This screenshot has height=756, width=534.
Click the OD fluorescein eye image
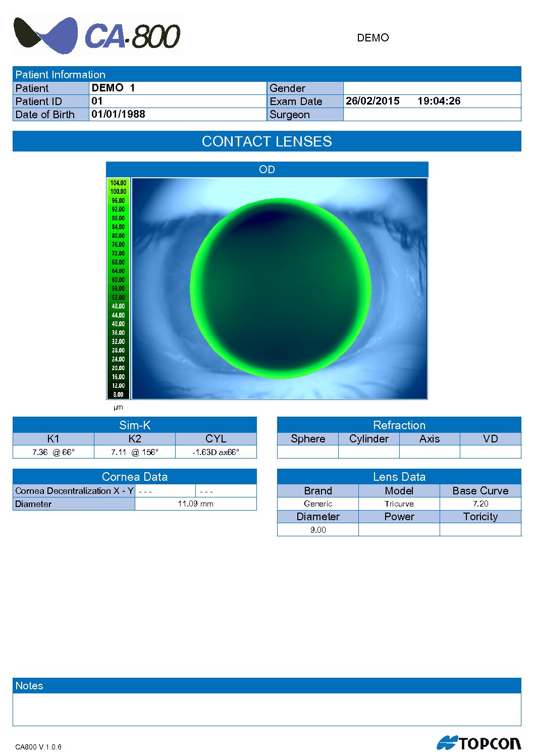tap(279, 288)
